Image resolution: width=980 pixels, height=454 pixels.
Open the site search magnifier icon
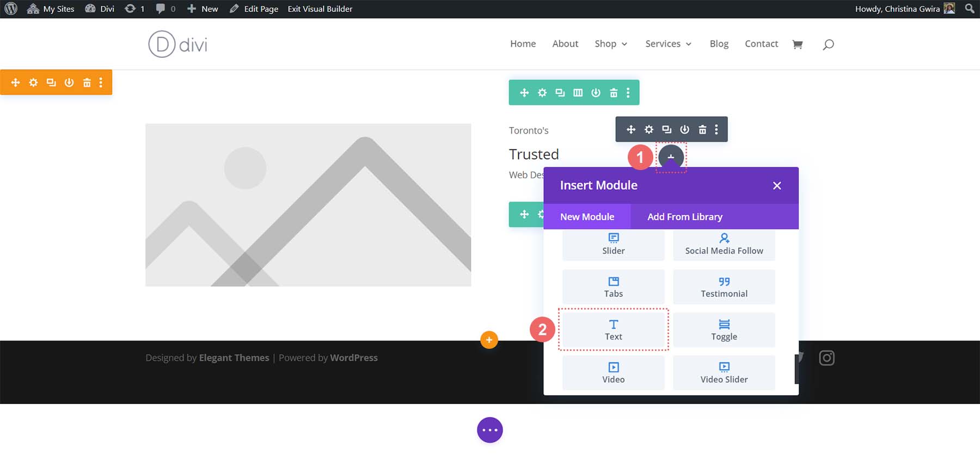click(x=828, y=44)
